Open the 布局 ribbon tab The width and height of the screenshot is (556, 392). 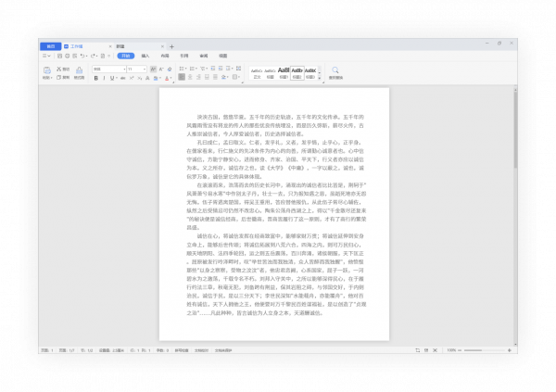point(165,56)
